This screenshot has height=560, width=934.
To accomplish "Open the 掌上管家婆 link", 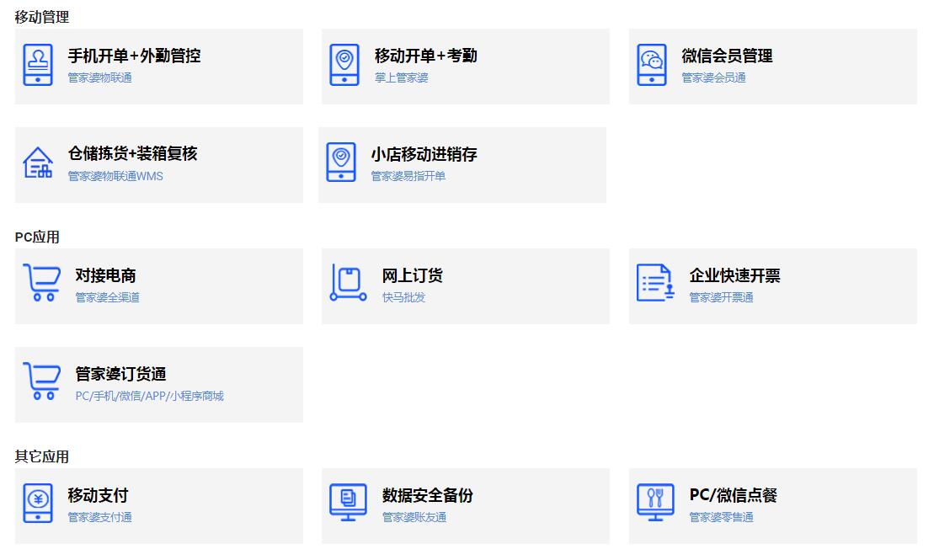I will [x=401, y=77].
